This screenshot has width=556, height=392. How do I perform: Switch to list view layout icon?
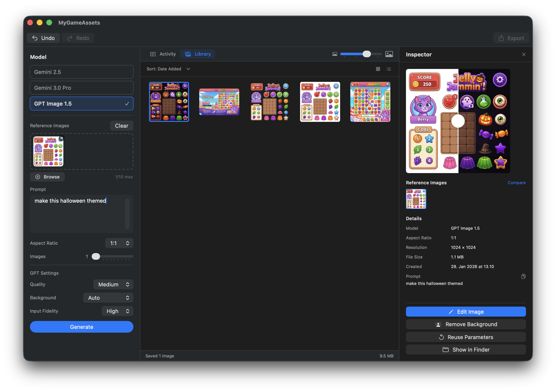(389, 69)
